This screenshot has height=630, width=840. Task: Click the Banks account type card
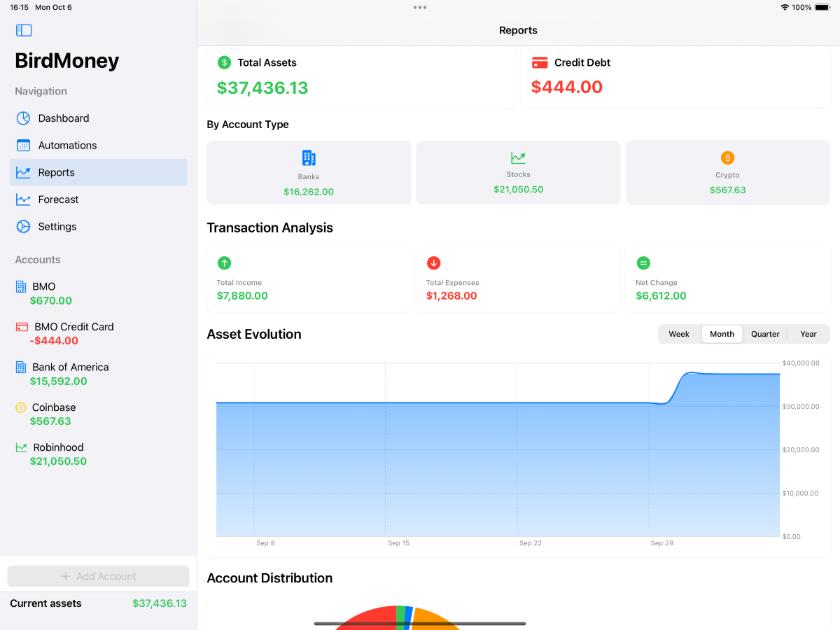pos(309,173)
